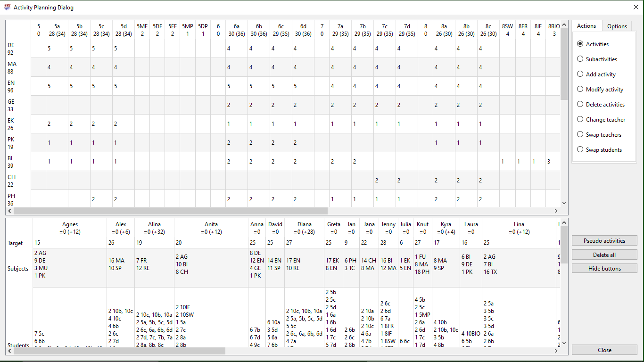Click the 6a class column header
644x362 pixels.
point(237,30)
